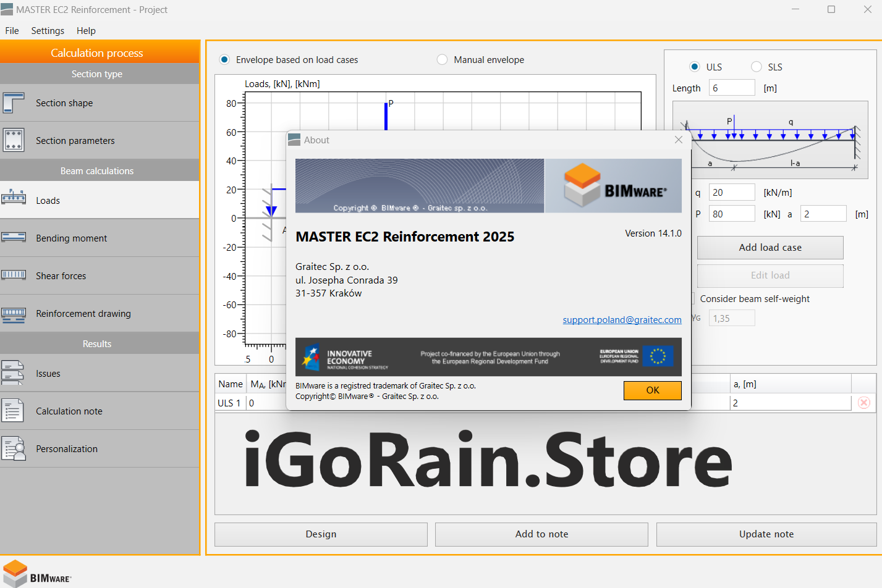
Task: Open the File menu
Action: (12, 31)
